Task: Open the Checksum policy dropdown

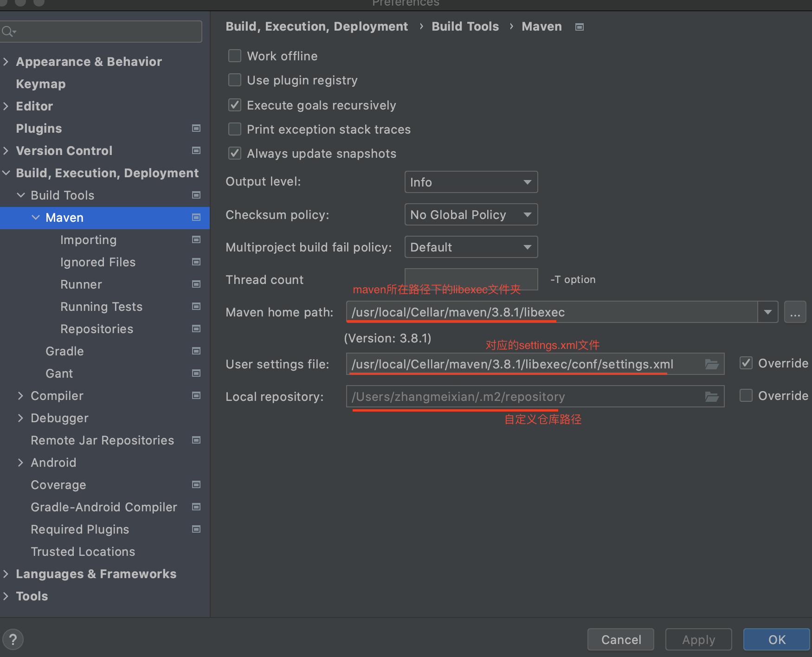Action: (x=471, y=214)
